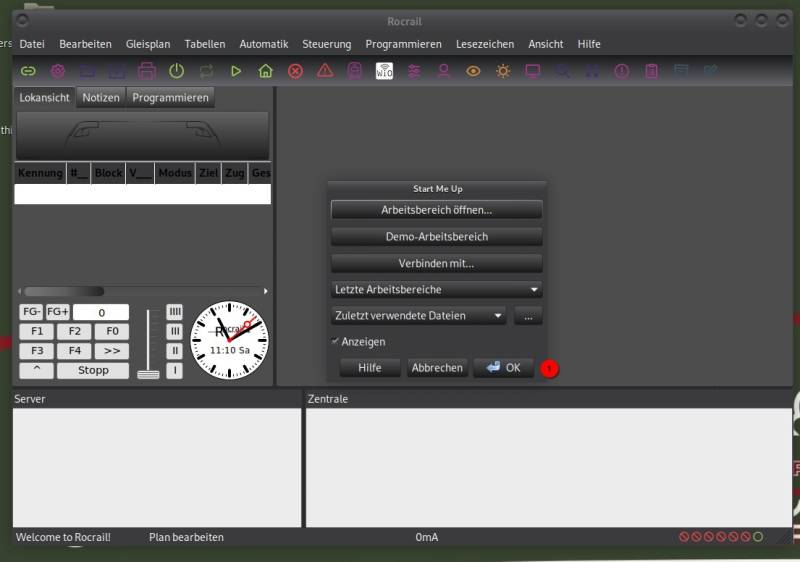
Task: Click the green link connect icon
Action: (28, 71)
